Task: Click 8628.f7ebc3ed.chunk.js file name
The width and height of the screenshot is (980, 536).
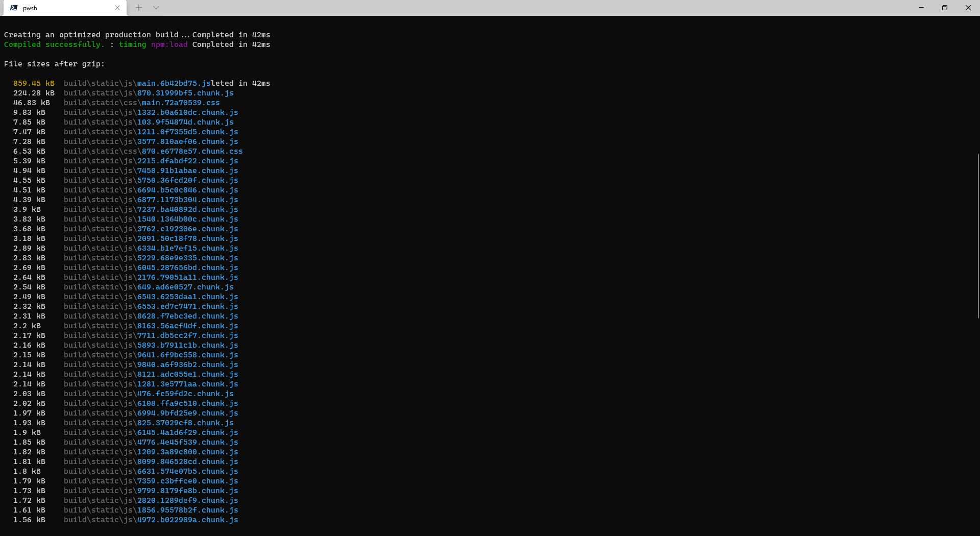Action: (x=188, y=316)
